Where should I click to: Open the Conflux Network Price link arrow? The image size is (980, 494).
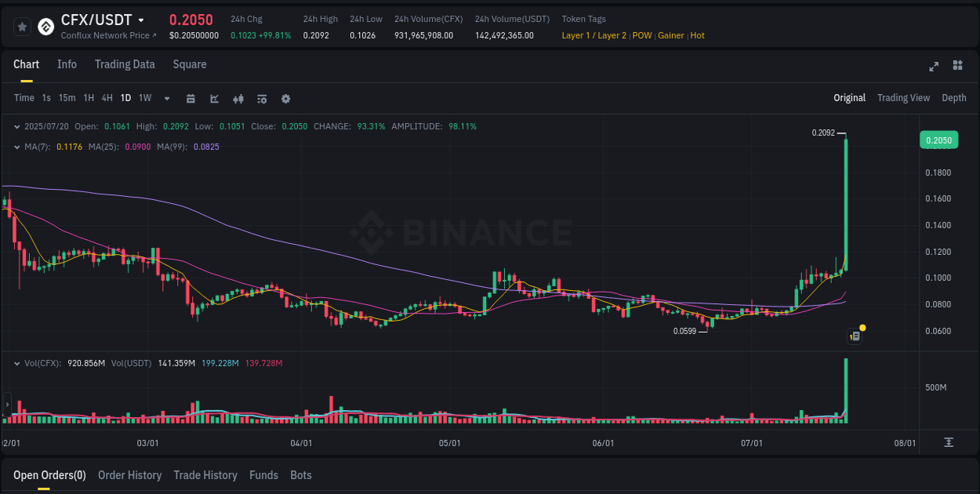(154, 35)
